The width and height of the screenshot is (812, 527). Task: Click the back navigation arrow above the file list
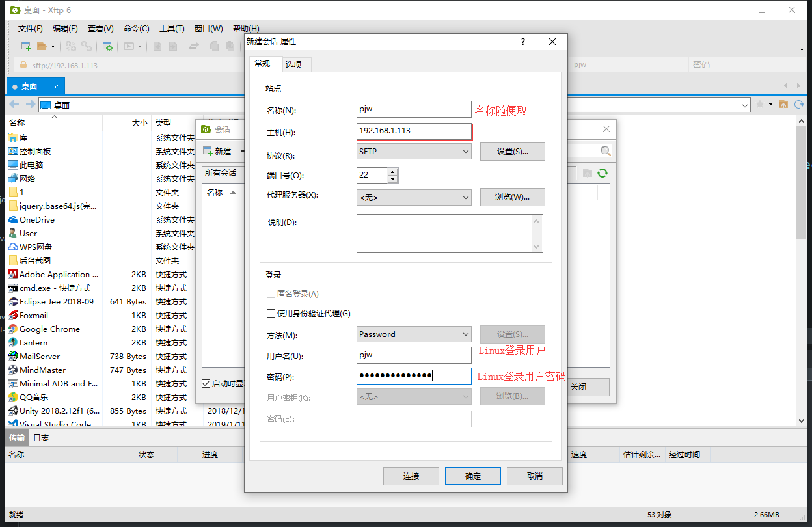(x=13, y=104)
